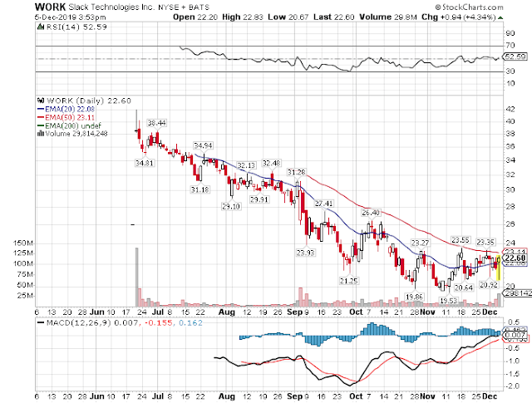532x403 pixels.
Task: Click the candlestick icon beside WORK (Daily)
Action: [x=41, y=101]
